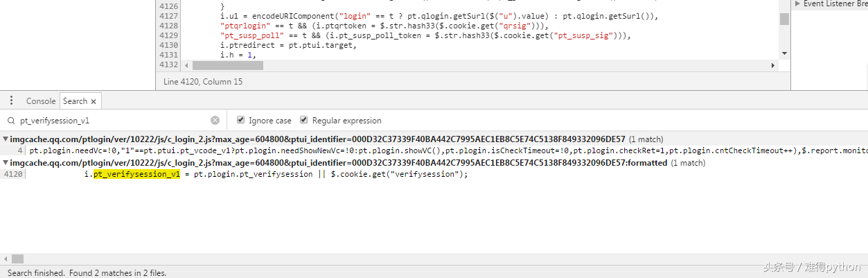Open the line 4 match result
Viewport: 868px width, 278px height.
277,150
